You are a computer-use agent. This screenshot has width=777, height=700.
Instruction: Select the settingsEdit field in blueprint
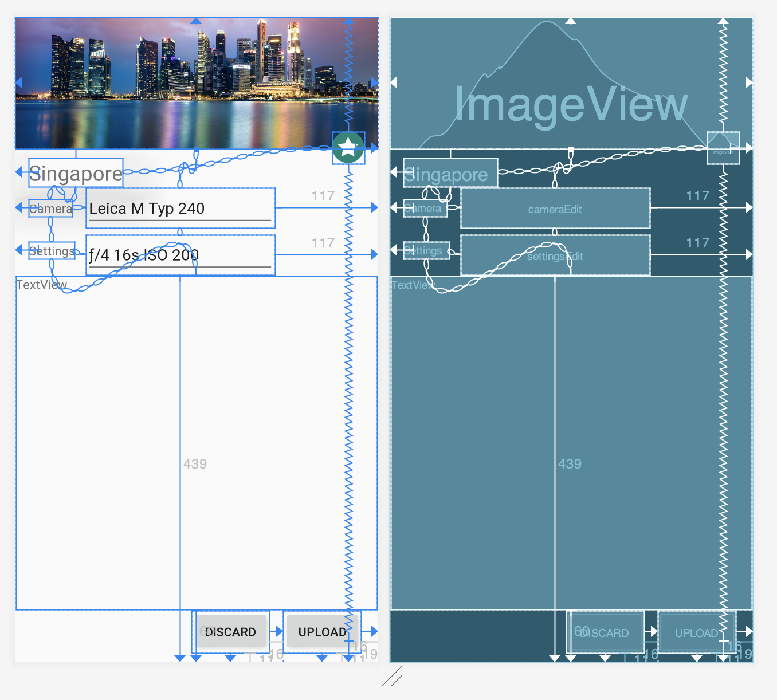(x=555, y=255)
